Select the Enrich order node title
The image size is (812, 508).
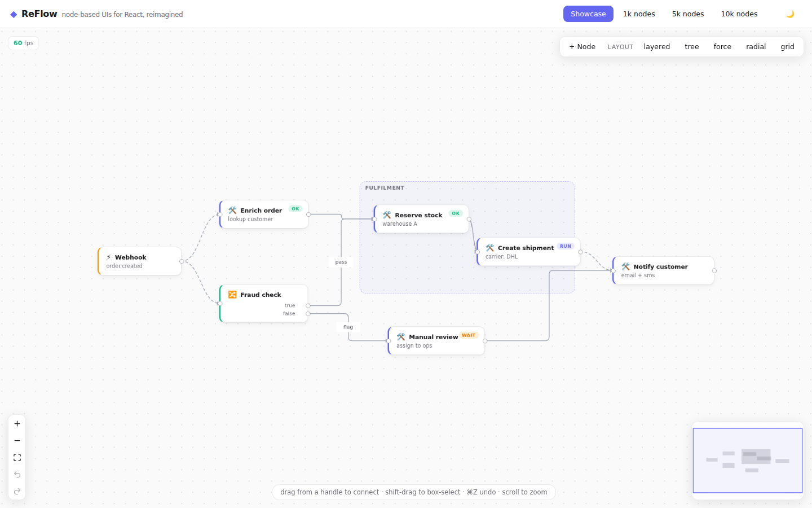[261, 211]
